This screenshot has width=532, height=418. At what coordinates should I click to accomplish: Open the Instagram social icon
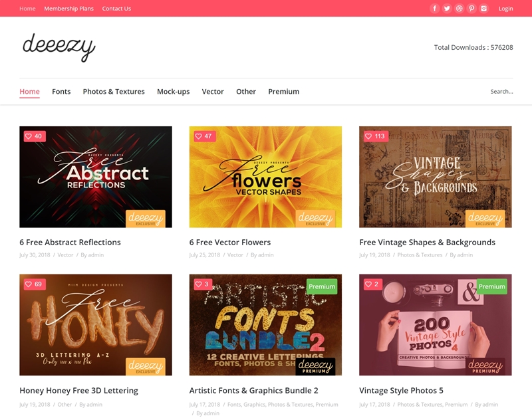pos(484,9)
